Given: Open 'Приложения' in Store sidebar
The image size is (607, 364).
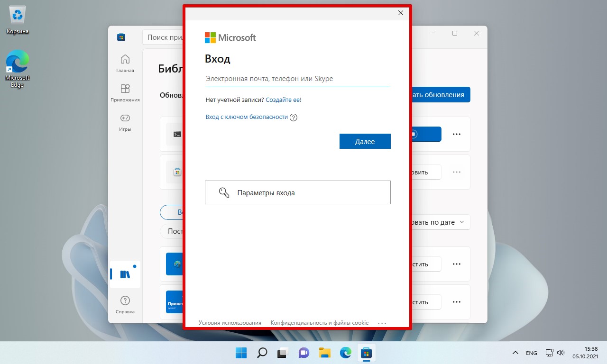Looking at the screenshot, I should pos(125,93).
